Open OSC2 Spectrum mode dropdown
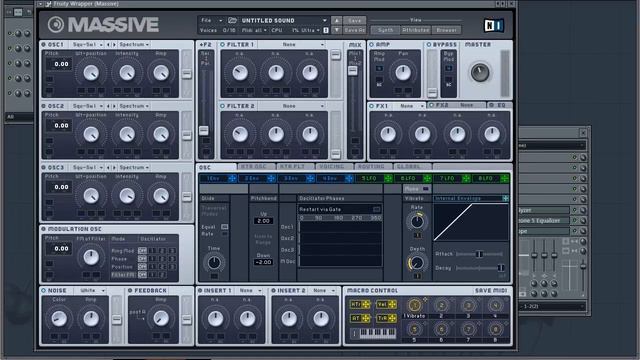Image resolution: width=640 pixels, height=360 pixels. [134, 106]
